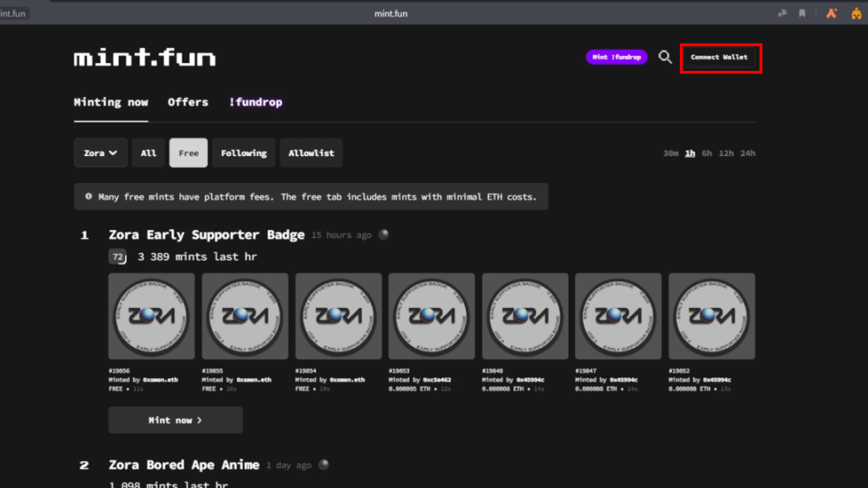Open minter 0x45994c under #19852
This screenshot has height=488, width=868.
tap(717, 380)
